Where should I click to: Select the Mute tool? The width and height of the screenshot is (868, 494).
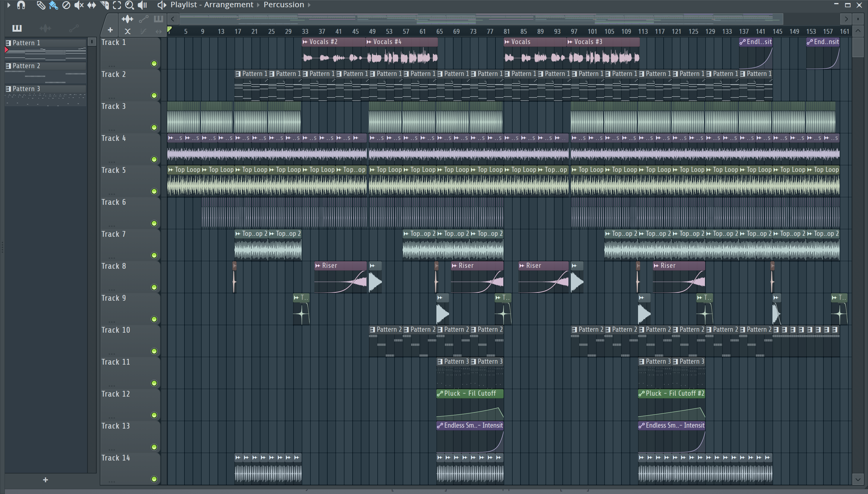click(79, 5)
